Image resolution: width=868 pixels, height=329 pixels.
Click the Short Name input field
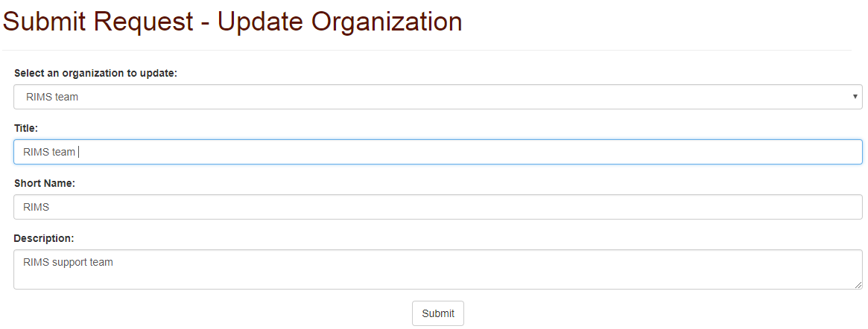click(x=437, y=207)
